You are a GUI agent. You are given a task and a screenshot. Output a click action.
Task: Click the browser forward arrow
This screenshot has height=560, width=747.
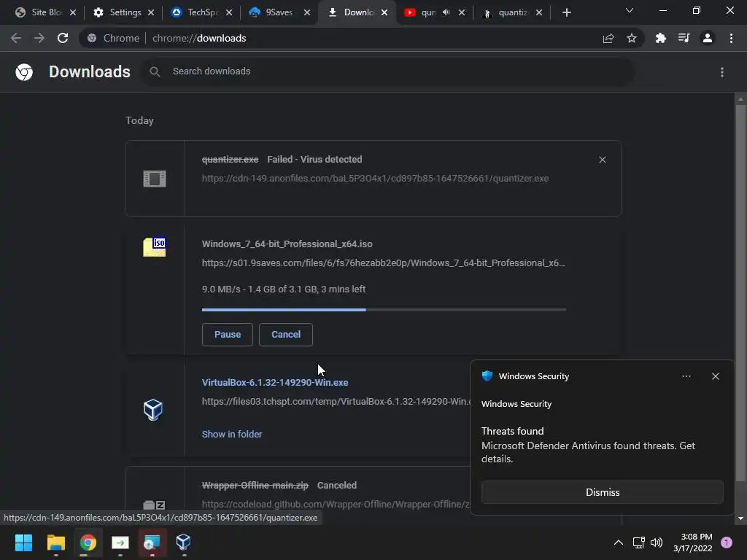39,38
